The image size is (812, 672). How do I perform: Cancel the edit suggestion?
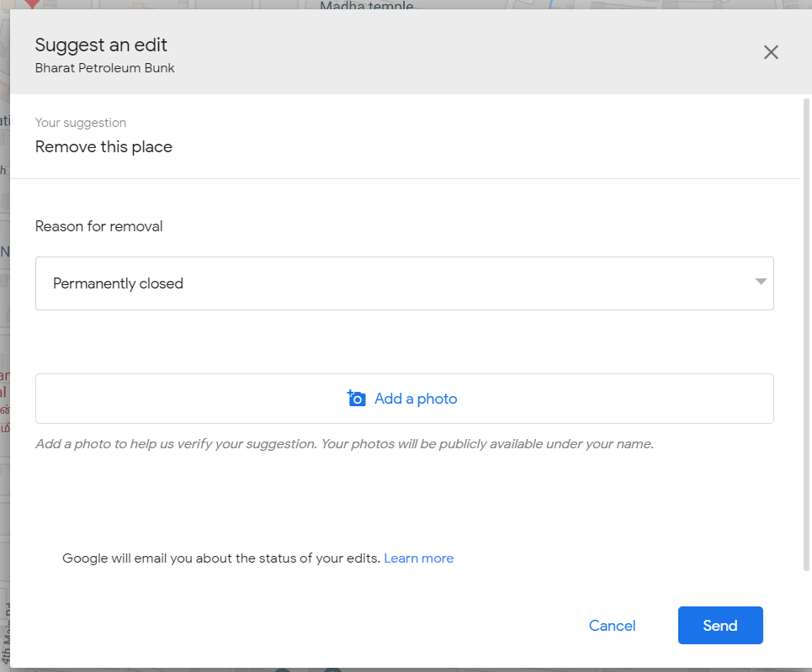click(x=612, y=626)
